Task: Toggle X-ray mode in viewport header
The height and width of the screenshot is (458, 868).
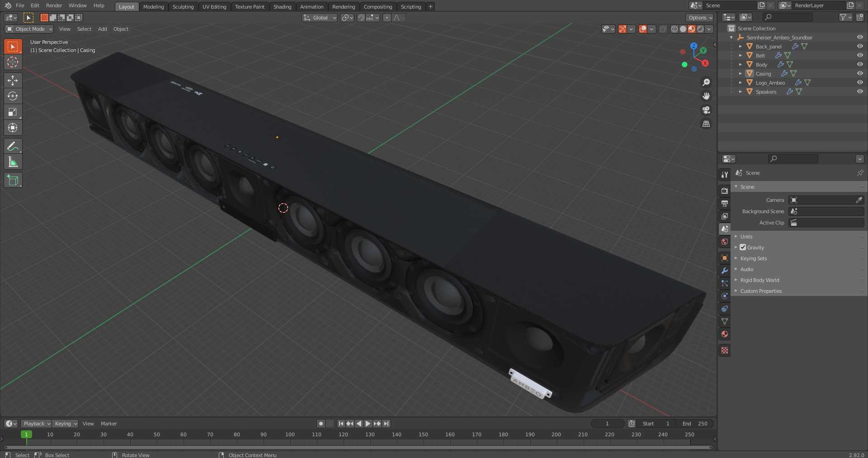Action: [663, 29]
